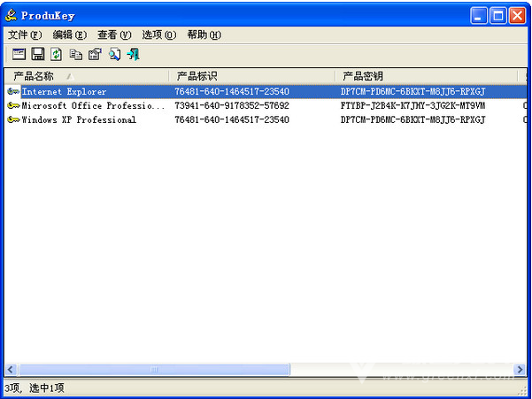Click Windows XP product ID 76481-640-1464517-23540
This screenshot has height=399, width=532.
tap(232, 119)
